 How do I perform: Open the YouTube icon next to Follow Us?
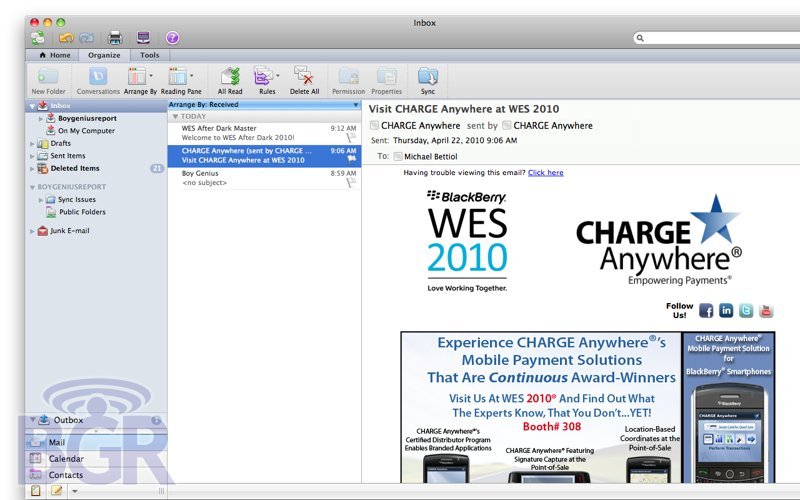pyautogui.click(x=766, y=310)
